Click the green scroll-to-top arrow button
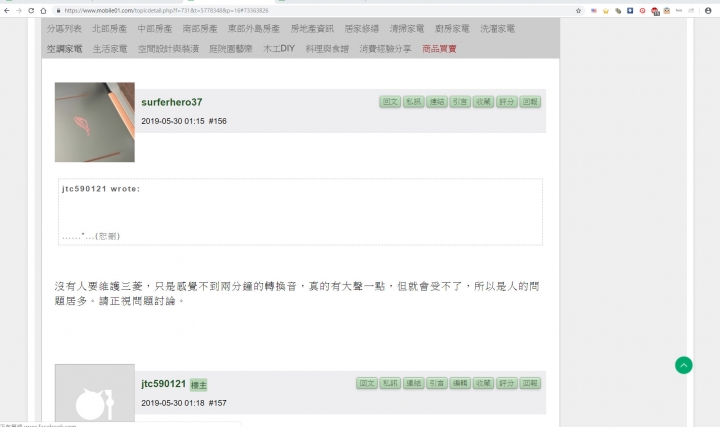 click(x=683, y=365)
